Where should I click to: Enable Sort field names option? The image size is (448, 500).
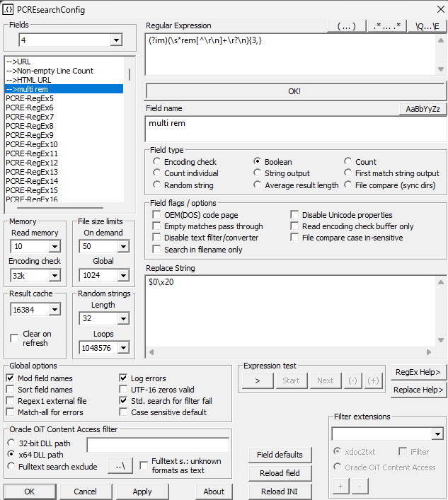point(10,390)
